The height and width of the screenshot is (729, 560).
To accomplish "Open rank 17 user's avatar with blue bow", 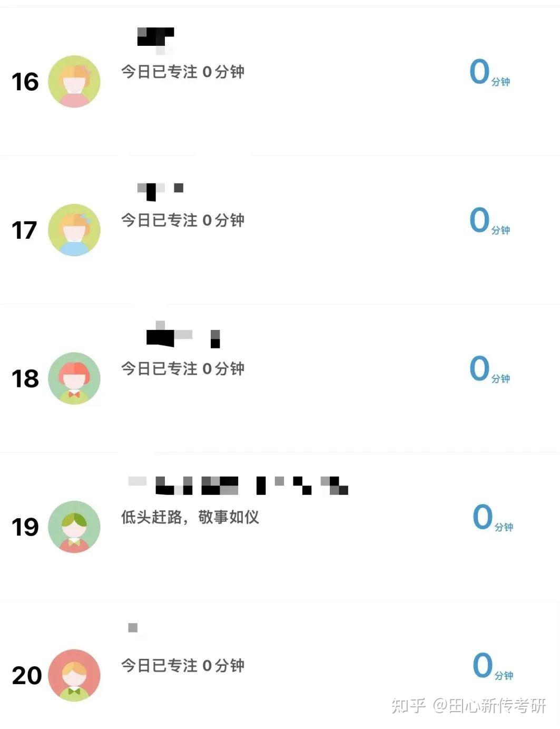I will [74, 230].
